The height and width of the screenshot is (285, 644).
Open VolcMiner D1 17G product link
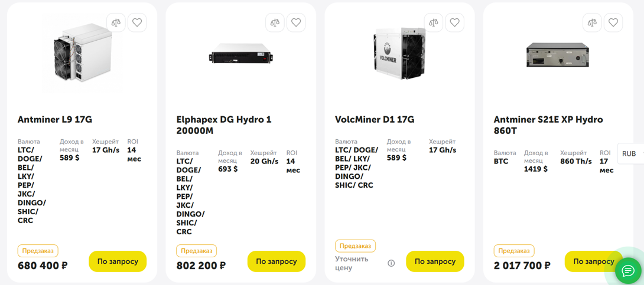pyautogui.click(x=375, y=120)
